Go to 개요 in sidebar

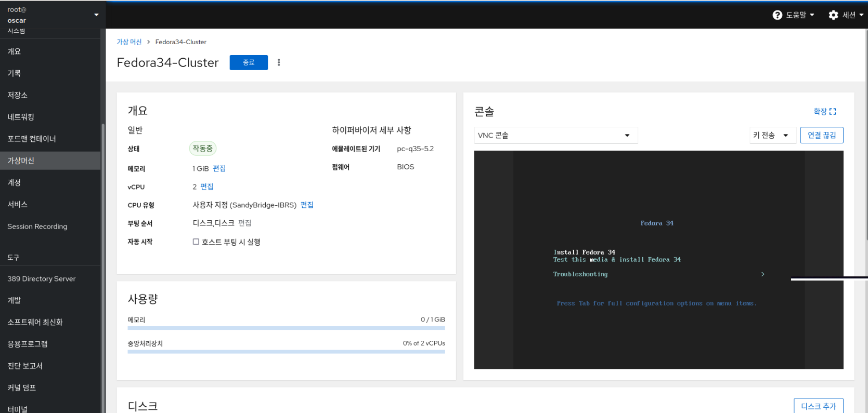point(50,51)
